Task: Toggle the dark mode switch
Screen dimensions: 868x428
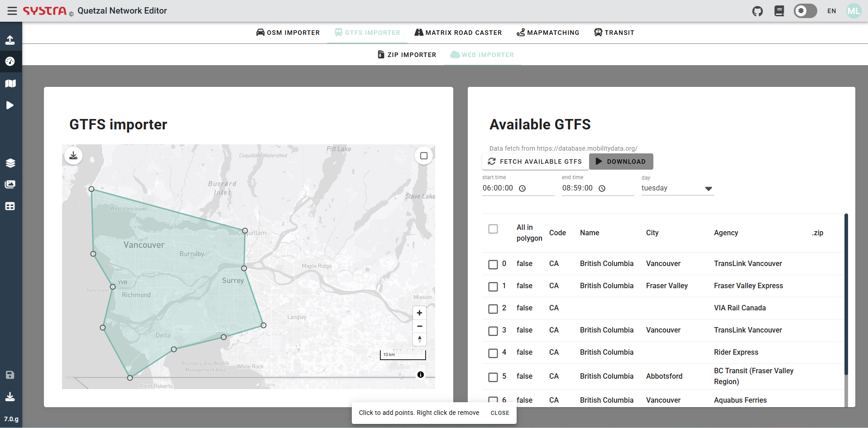Action: pyautogui.click(x=805, y=11)
